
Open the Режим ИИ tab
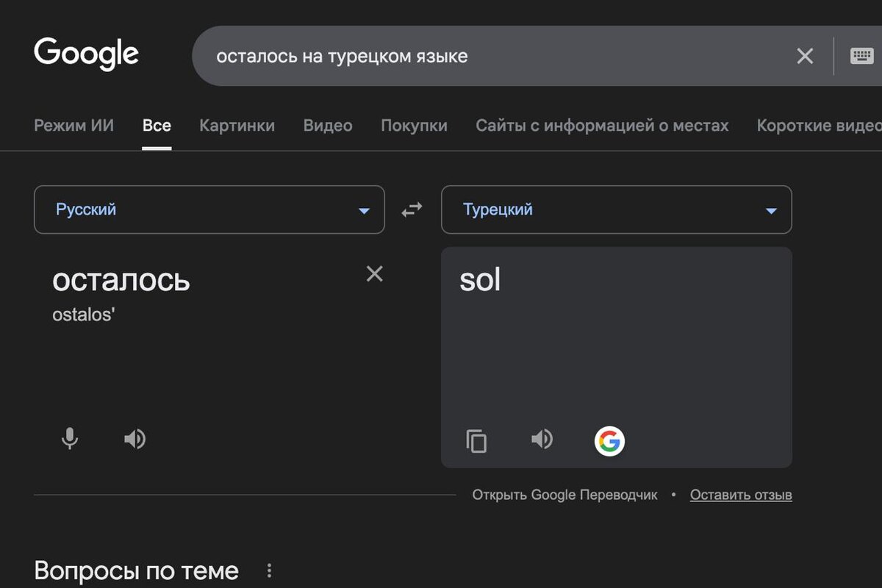pyautogui.click(x=73, y=126)
